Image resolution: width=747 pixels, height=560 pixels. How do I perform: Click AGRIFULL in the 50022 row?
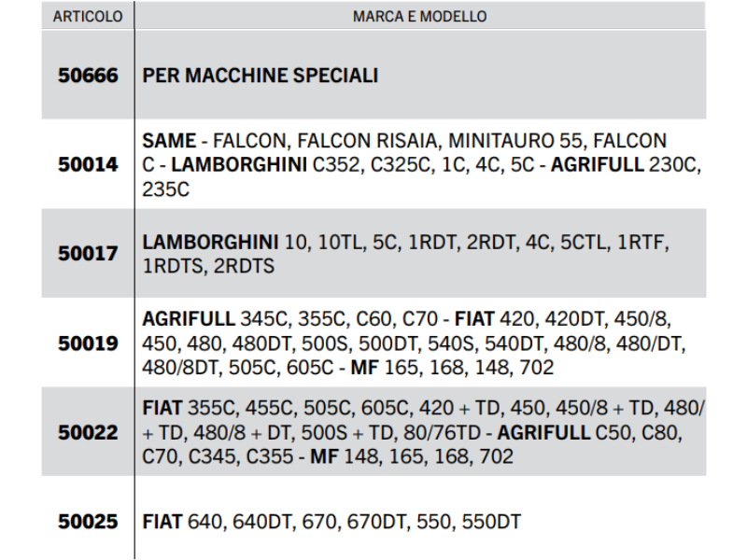543,433
